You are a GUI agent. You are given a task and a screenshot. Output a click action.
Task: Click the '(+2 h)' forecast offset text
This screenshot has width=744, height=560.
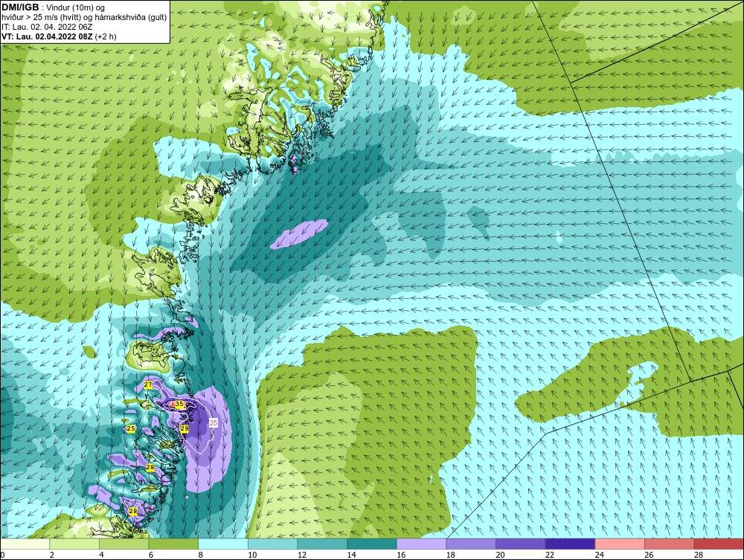(x=106, y=36)
